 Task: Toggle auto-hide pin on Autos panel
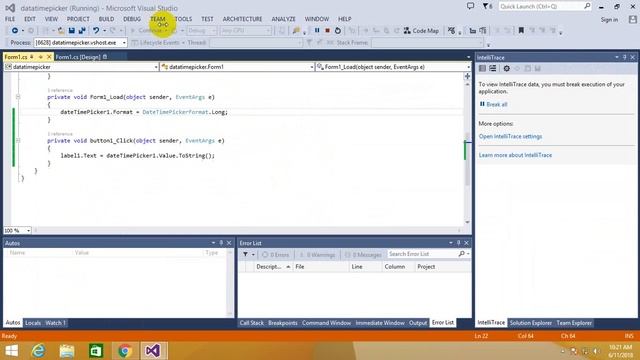[x=221, y=243]
